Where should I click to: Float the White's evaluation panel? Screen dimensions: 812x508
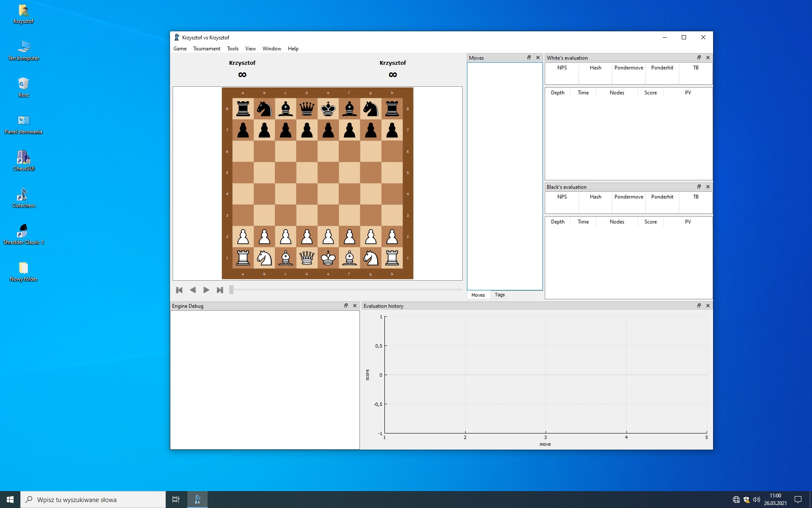(x=699, y=58)
